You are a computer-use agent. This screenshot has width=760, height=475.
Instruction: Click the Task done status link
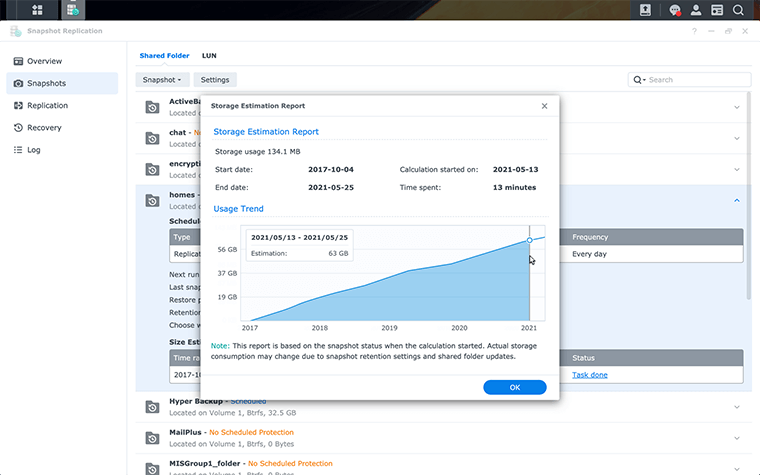click(x=589, y=375)
